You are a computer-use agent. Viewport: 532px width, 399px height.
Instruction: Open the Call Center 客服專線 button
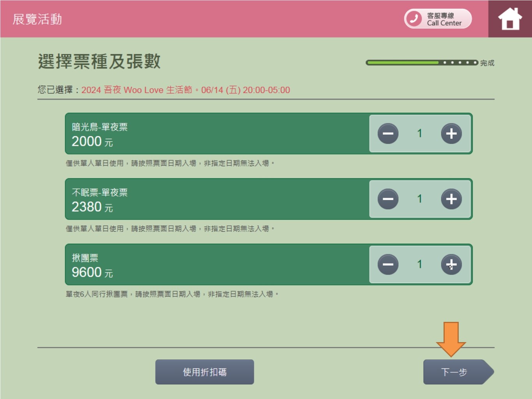click(438, 19)
